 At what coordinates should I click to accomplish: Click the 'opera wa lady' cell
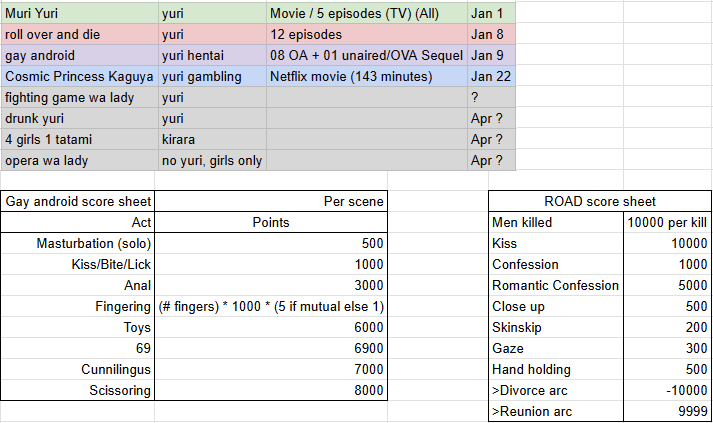pos(80,160)
